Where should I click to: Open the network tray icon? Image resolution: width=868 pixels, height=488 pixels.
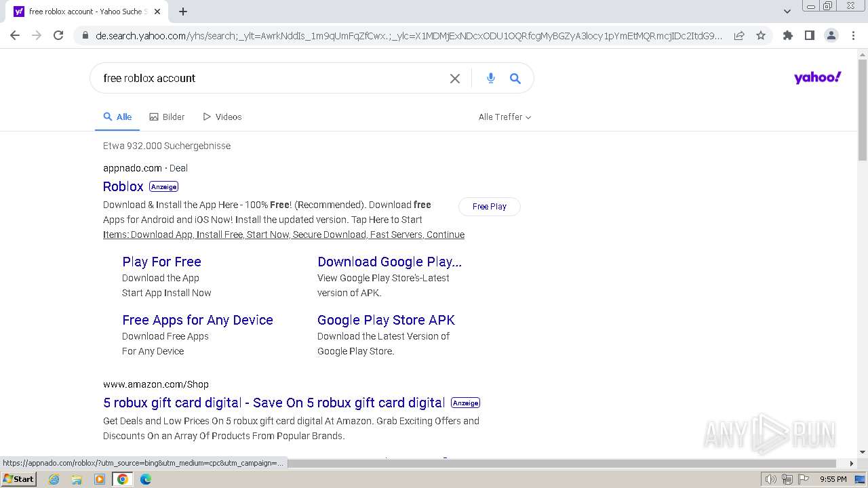[787, 479]
